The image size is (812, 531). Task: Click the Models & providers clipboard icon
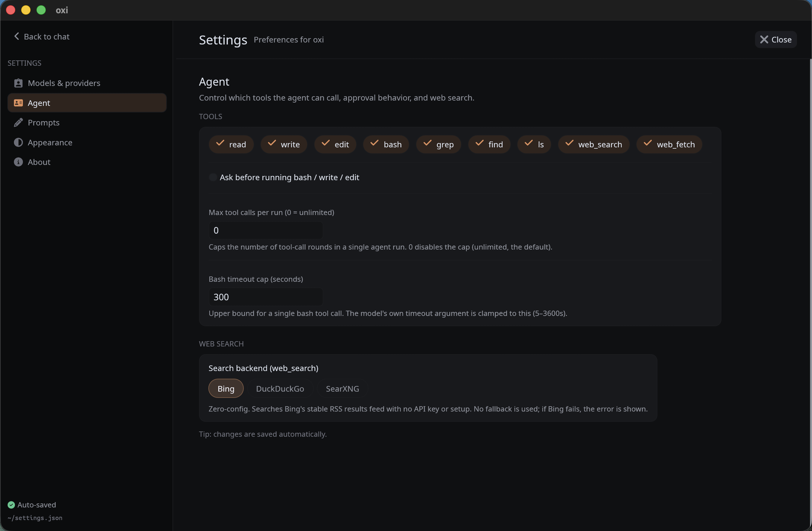click(x=18, y=83)
